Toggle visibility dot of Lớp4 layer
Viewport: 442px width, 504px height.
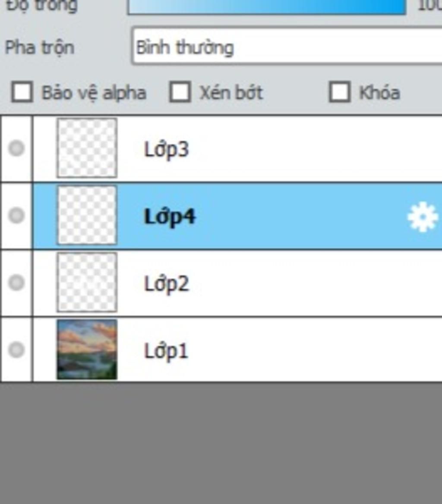[x=16, y=215]
